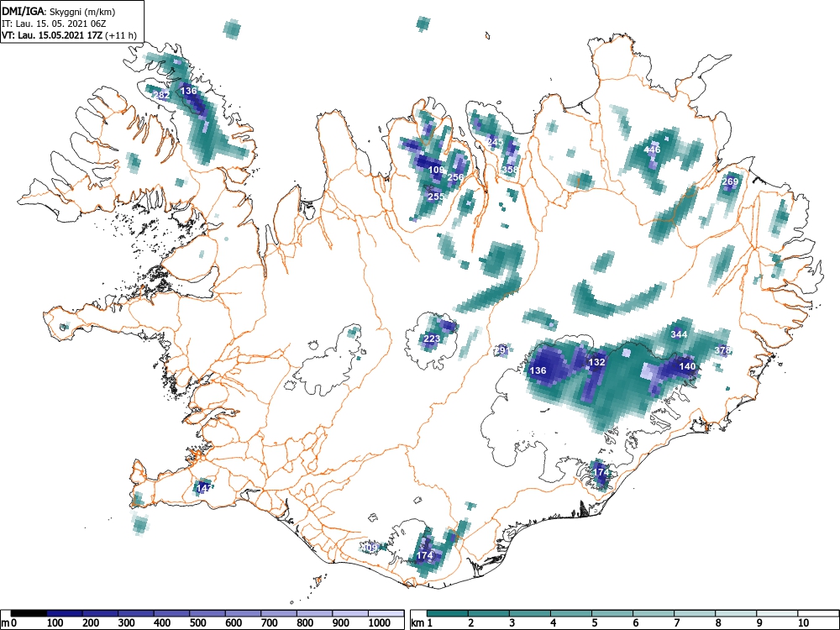Click the 344 visibility value
Screen dimensions: 840x630
pos(679,334)
